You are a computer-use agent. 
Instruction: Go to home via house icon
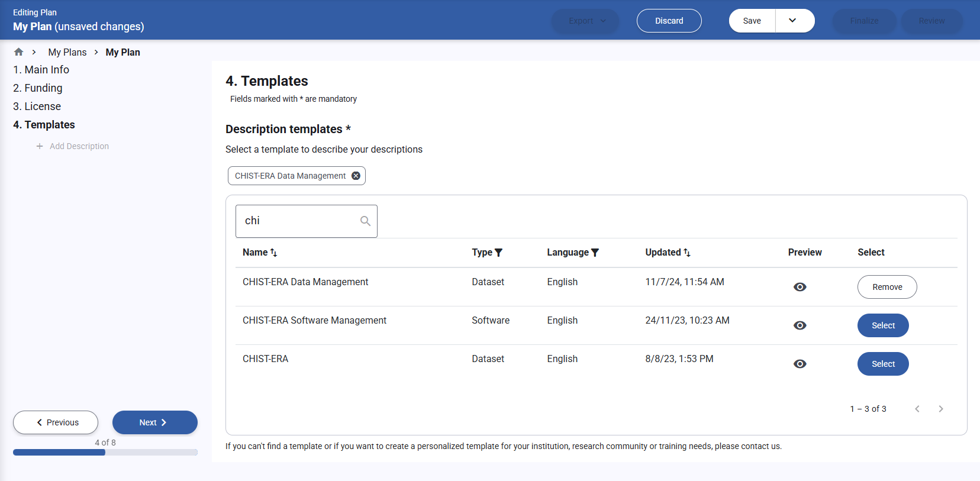click(x=18, y=52)
